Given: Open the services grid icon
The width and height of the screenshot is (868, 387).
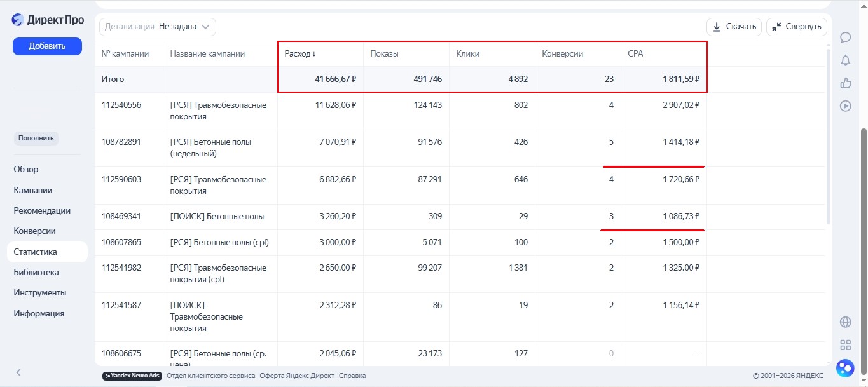Looking at the screenshot, I should (x=845, y=345).
